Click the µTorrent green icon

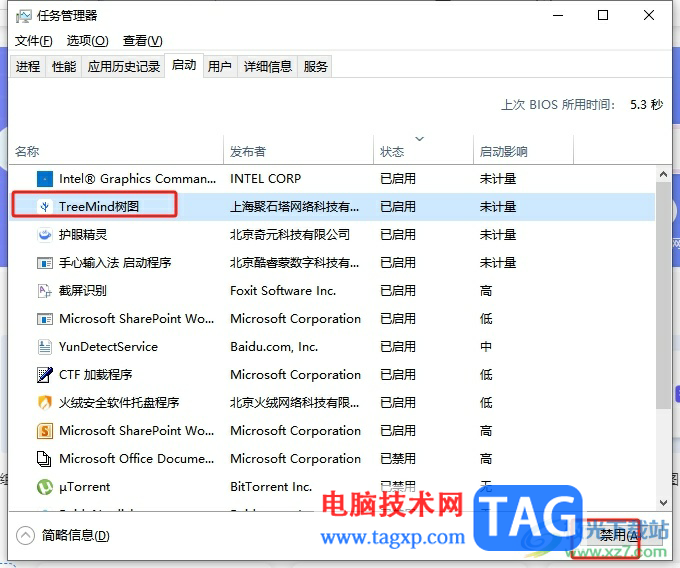[x=45, y=487]
